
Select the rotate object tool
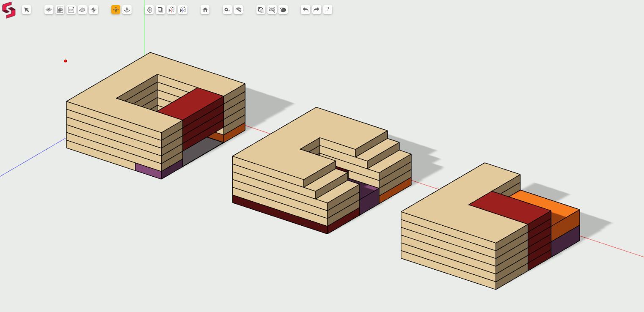tap(149, 9)
